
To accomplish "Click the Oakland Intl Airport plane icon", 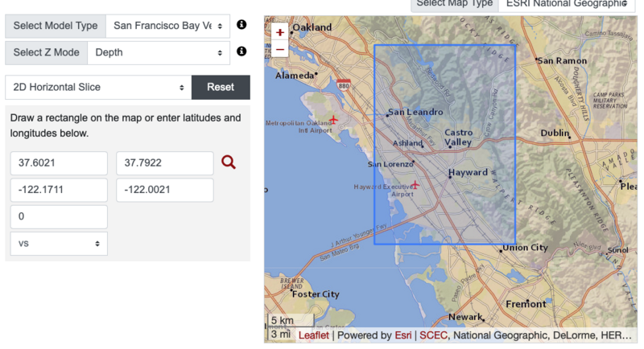I will 333,120.
